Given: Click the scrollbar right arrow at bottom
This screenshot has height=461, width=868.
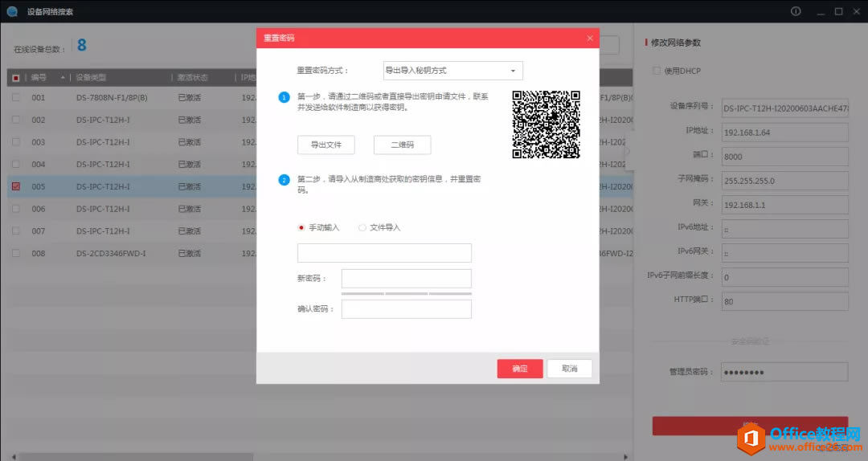Looking at the screenshot, I should 625,457.
